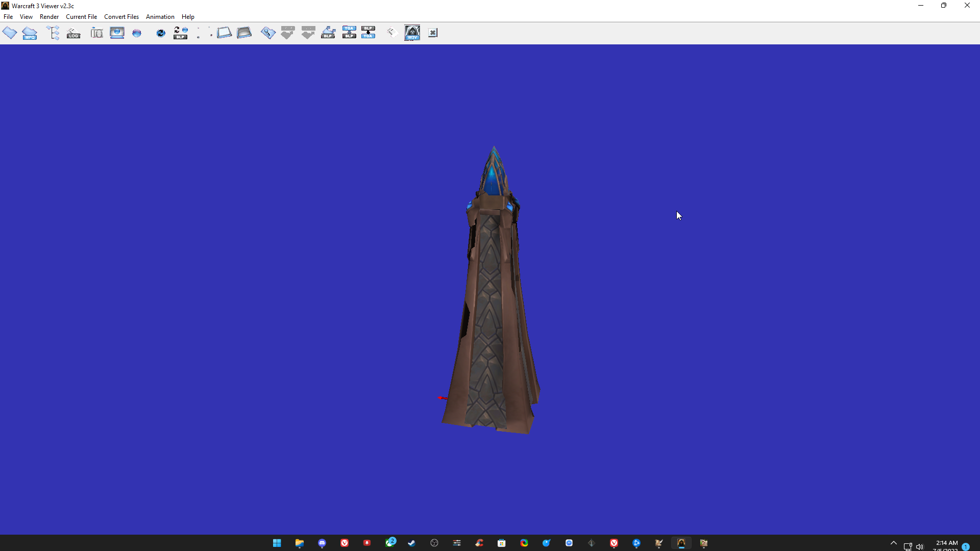This screenshot has width=980, height=551.
Task: Click the tower model in viewport
Action: pos(491,291)
